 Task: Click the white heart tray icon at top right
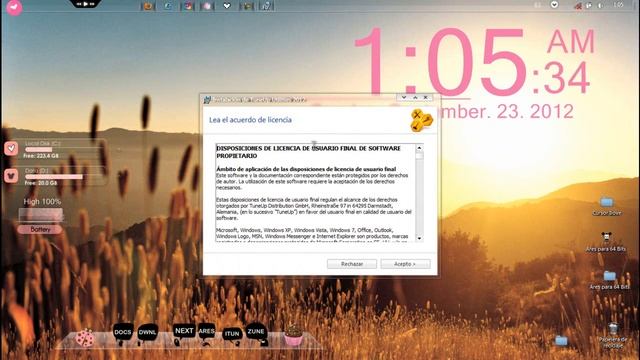554,4
